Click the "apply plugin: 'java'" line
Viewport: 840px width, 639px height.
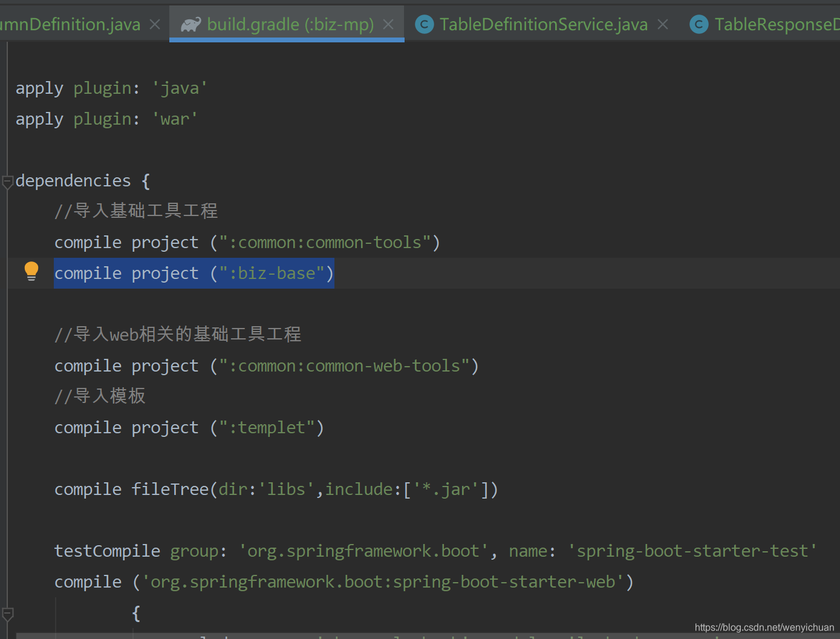pos(111,88)
